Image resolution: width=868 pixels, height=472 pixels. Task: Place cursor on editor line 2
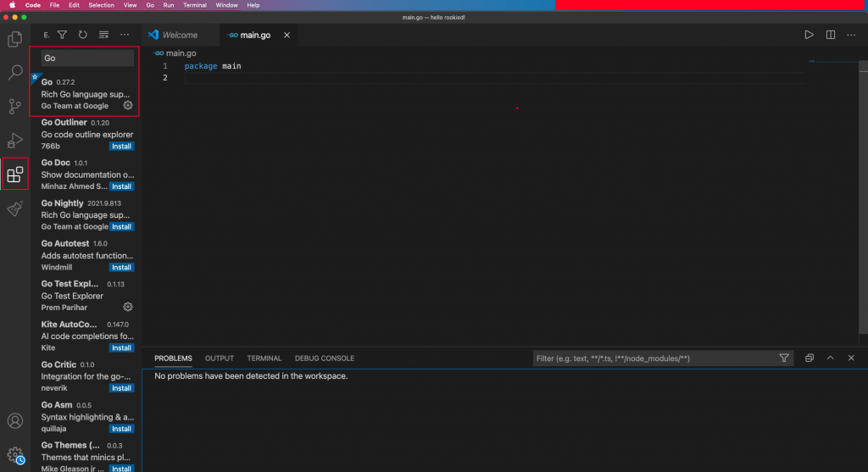492,77
